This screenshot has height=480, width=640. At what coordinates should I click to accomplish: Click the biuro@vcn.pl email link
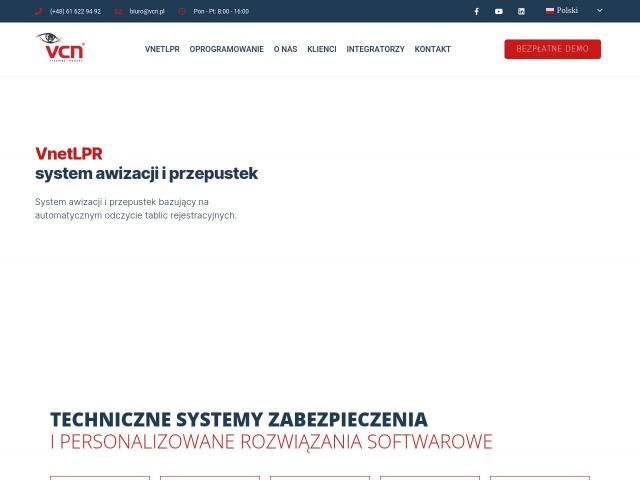147,11
